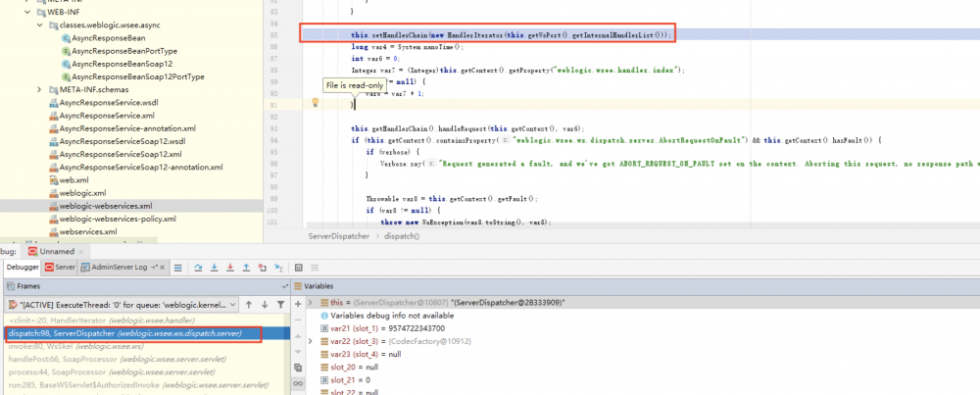
Task: Open the AdminServer Log tab
Action: [119, 268]
